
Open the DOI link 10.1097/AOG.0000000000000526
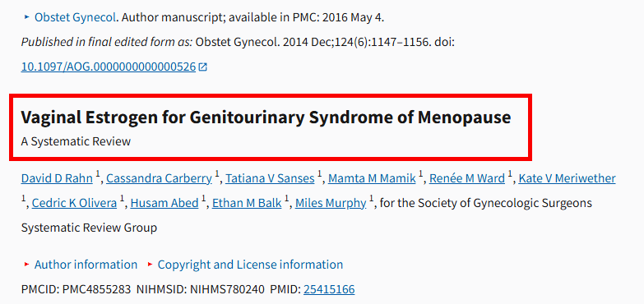109,67
